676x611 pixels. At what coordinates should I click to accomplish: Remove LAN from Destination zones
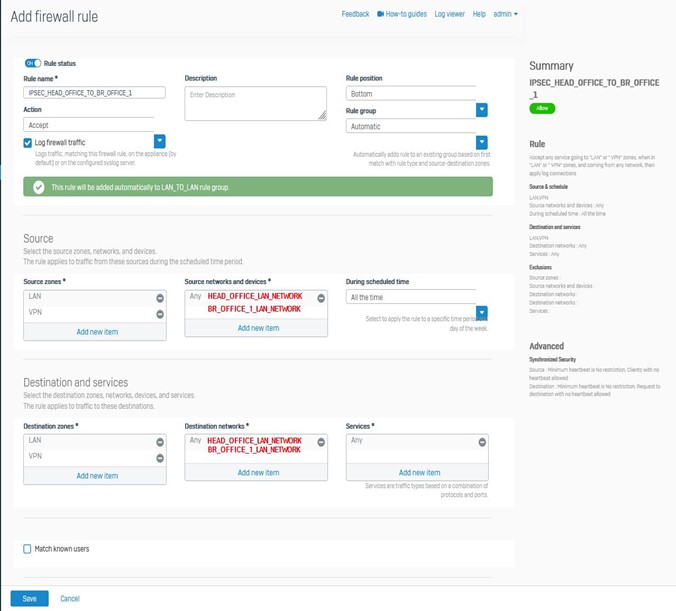coord(160,441)
